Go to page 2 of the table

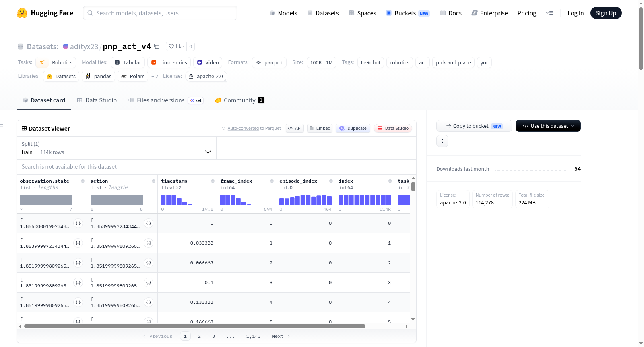coord(199,336)
